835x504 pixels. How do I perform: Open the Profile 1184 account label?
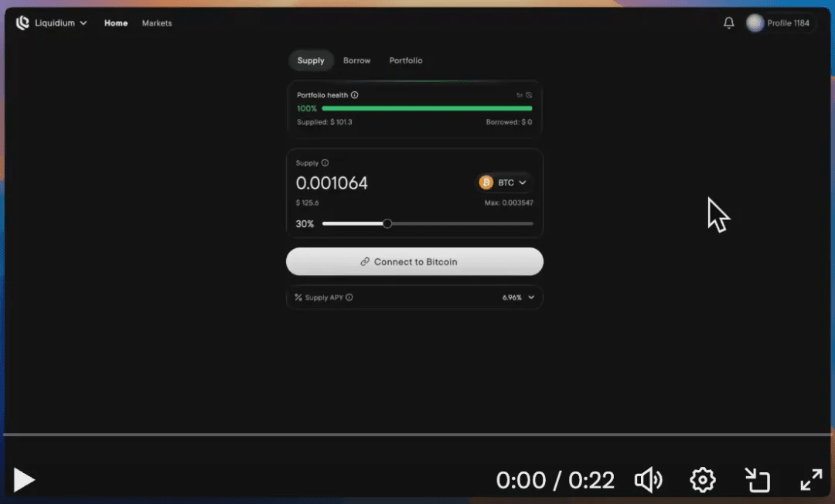point(788,23)
